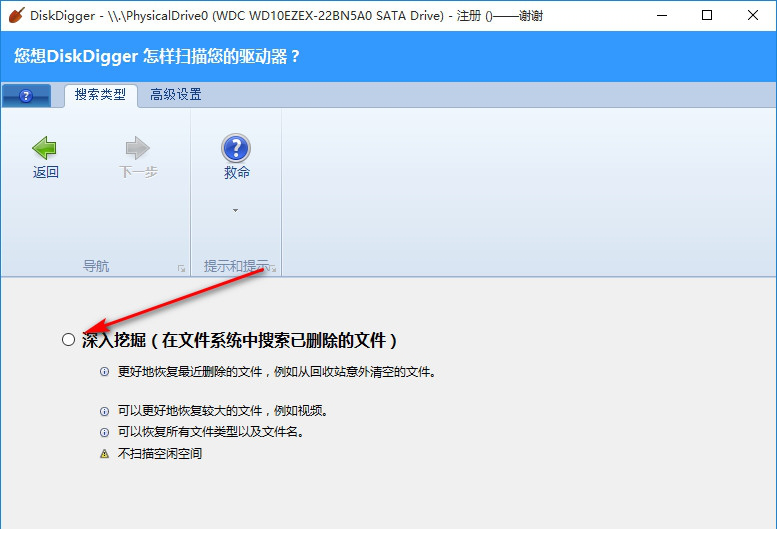Screen dimensions: 777x550
Task: Click the DiskDigger shovel icon in title bar
Action: pos(16,15)
